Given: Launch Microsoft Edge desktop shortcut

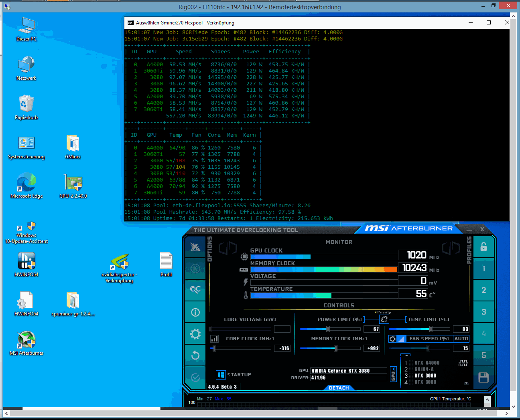Looking at the screenshot, I should 26,186.
